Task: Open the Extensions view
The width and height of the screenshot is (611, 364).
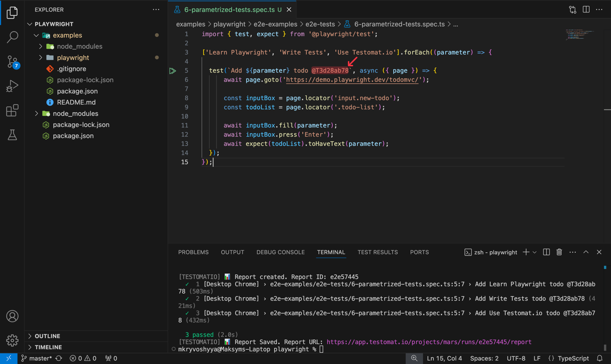Action: 12,110
